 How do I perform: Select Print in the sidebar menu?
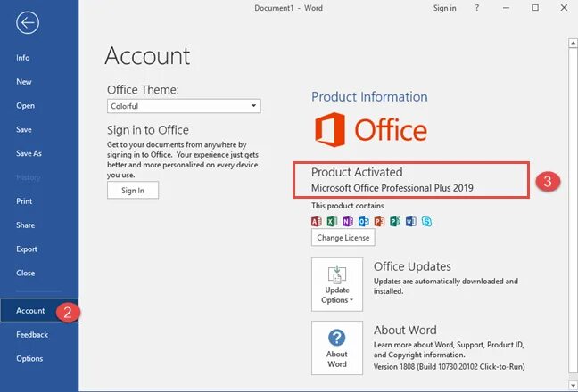pyautogui.click(x=24, y=201)
